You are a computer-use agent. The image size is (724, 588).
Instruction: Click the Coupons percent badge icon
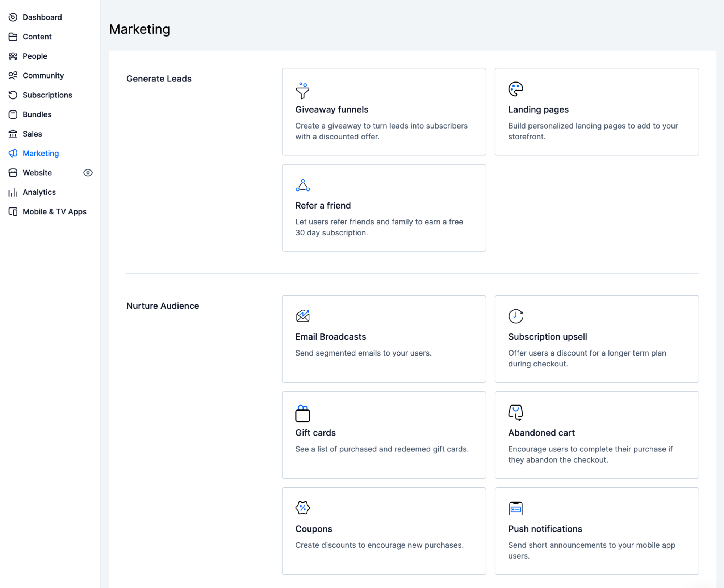pos(302,508)
